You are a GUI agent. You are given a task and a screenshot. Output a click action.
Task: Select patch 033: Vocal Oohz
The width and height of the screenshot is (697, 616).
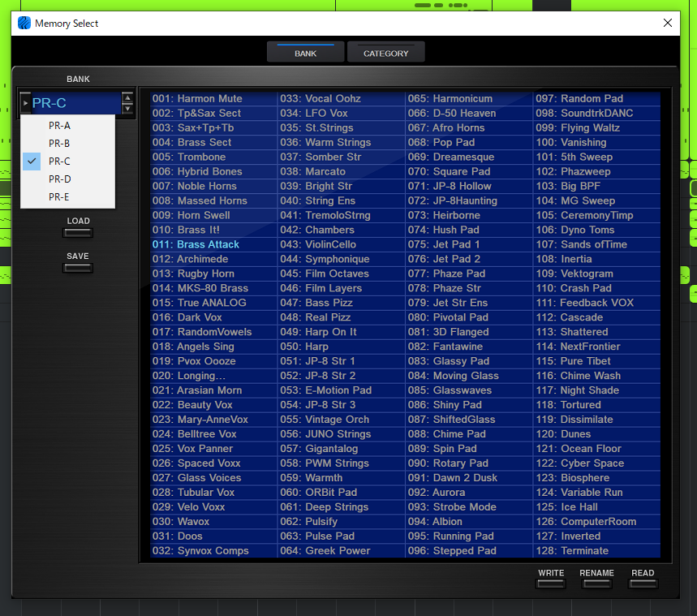pos(342,99)
